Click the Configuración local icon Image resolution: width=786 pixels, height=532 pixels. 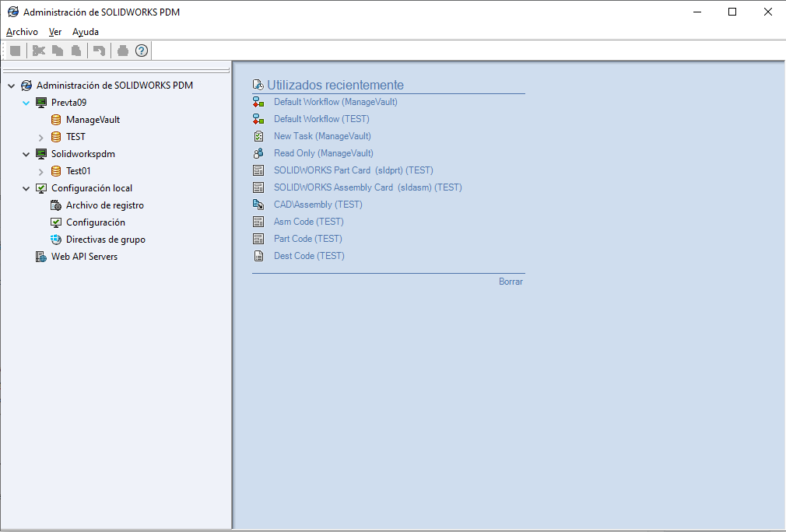(x=41, y=188)
